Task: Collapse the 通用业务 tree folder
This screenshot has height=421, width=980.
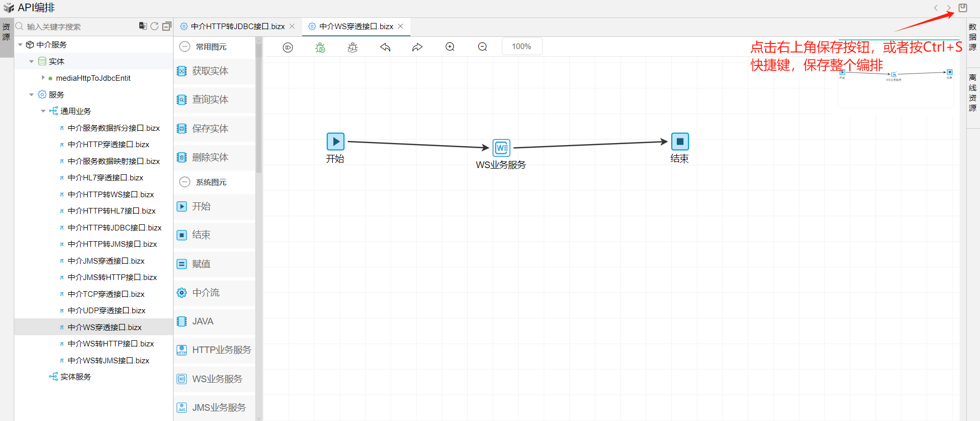Action: (x=43, y=111)
